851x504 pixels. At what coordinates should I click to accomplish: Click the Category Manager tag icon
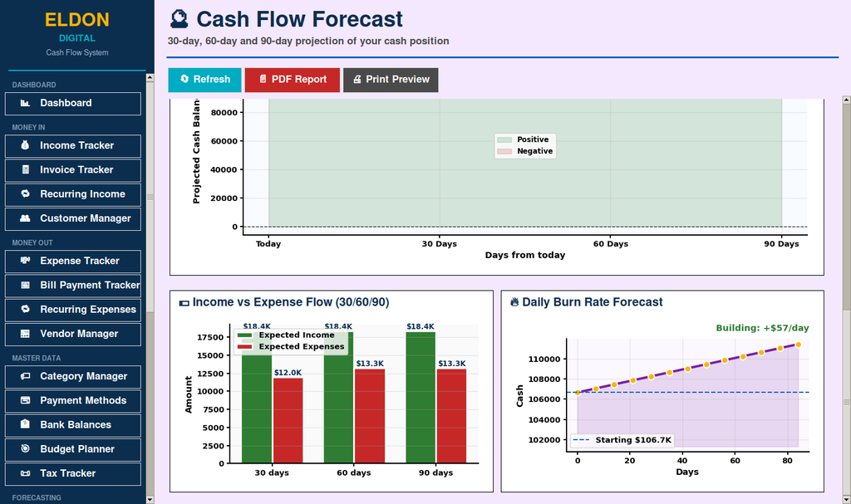pyautogui.click(x=25, y=376)
